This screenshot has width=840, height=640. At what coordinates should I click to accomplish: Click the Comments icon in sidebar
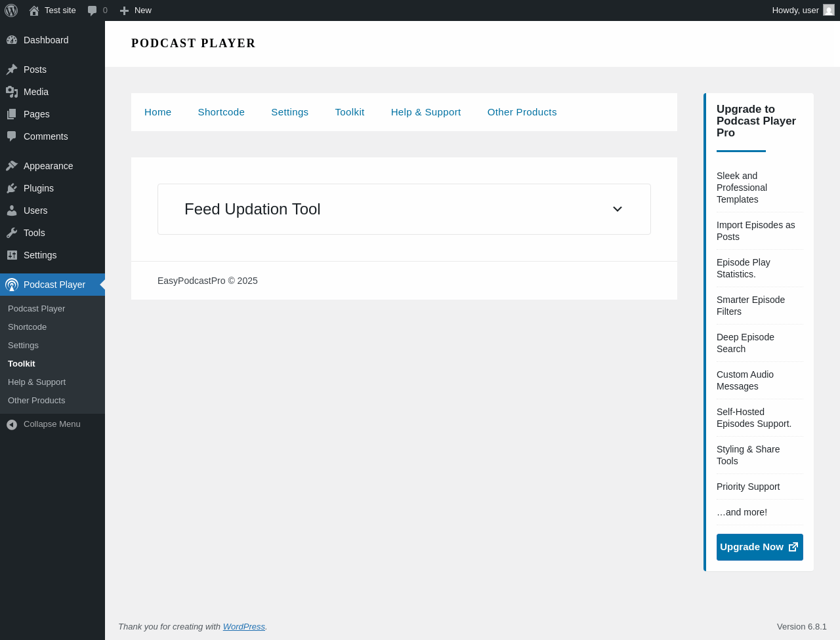coord(12,136)
